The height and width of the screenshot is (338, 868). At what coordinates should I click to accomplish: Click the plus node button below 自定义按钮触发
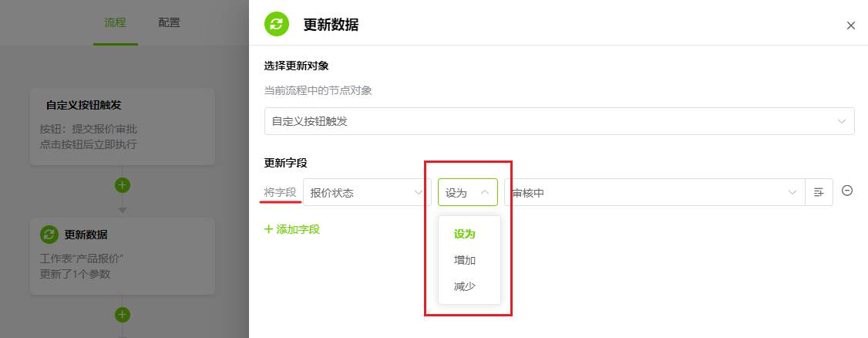coord(123,184)
